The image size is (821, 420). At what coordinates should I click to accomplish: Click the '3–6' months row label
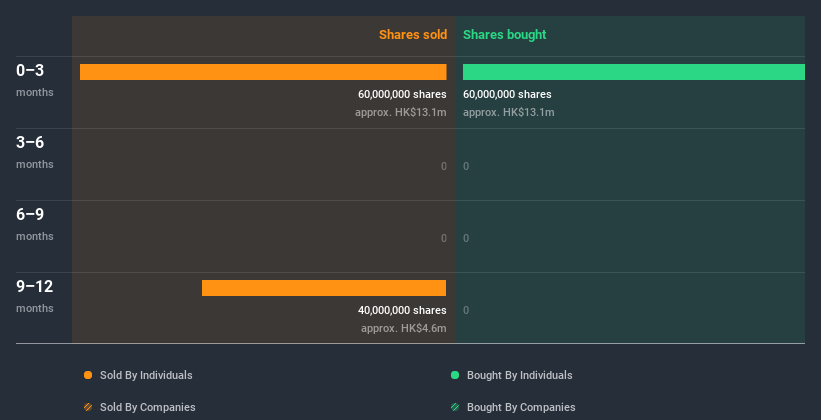pos(30,142)
